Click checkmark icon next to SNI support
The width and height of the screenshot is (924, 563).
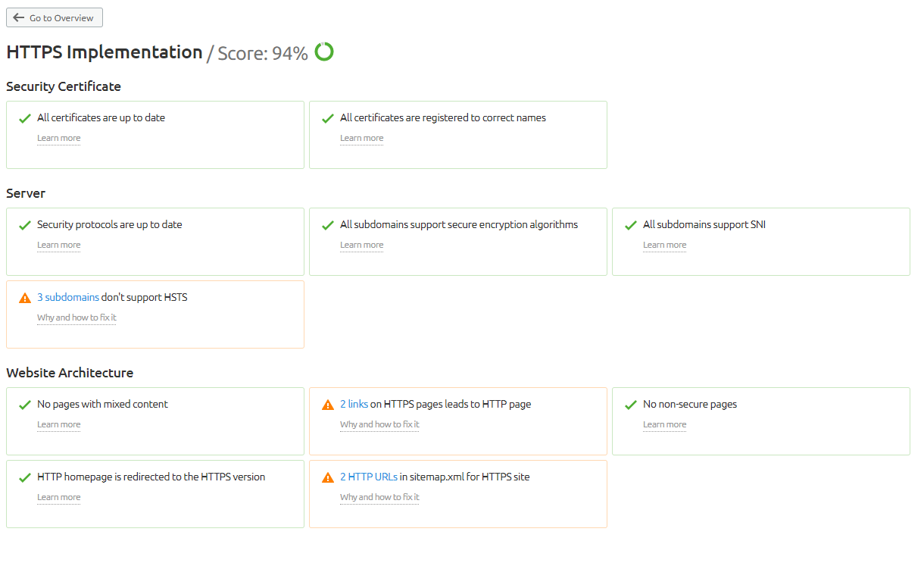coord(631,226)
